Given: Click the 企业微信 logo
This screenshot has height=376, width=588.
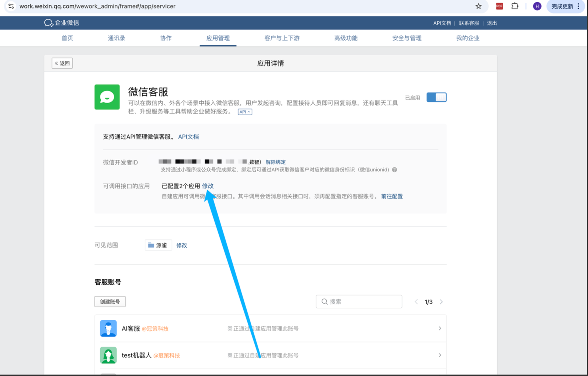Looking at the screenshot, I should [x=61, y=23].
